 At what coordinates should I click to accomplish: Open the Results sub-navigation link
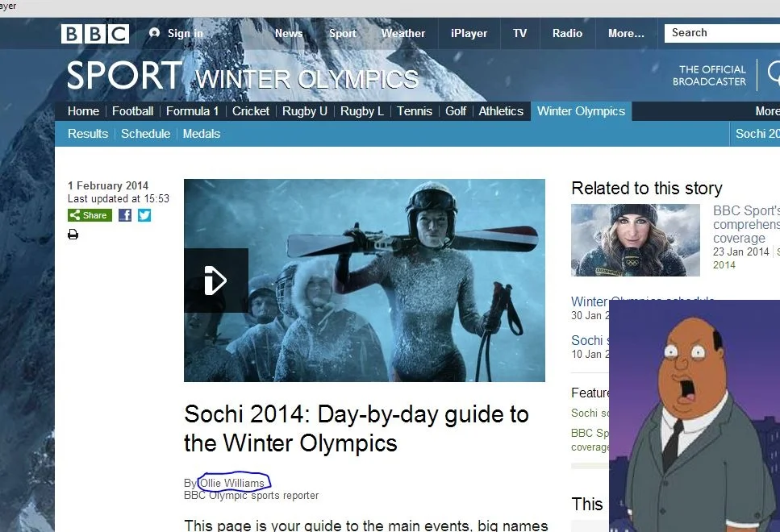click(x=88, y=134)
